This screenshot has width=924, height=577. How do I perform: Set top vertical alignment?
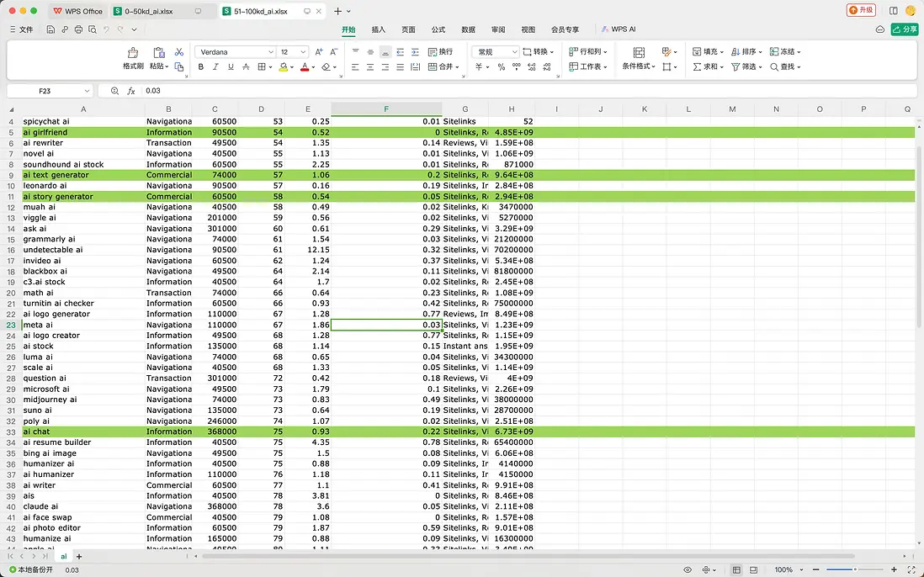355,52
